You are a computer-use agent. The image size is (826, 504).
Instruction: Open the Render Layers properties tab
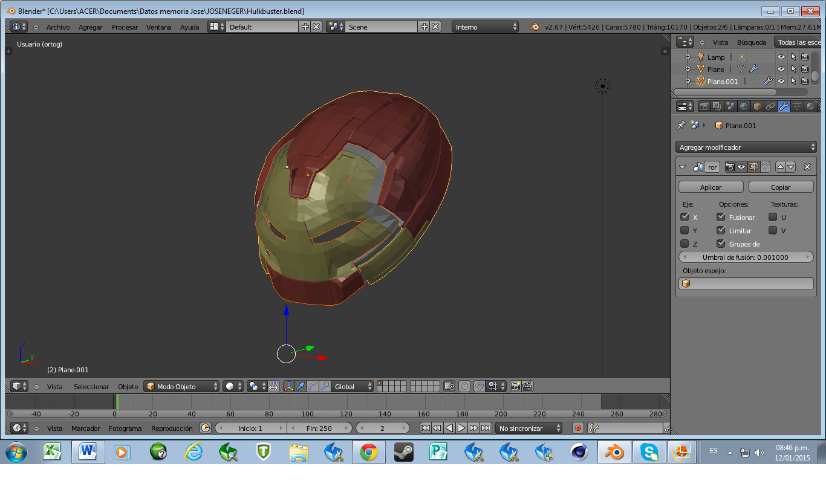click(x=717, y=106)
